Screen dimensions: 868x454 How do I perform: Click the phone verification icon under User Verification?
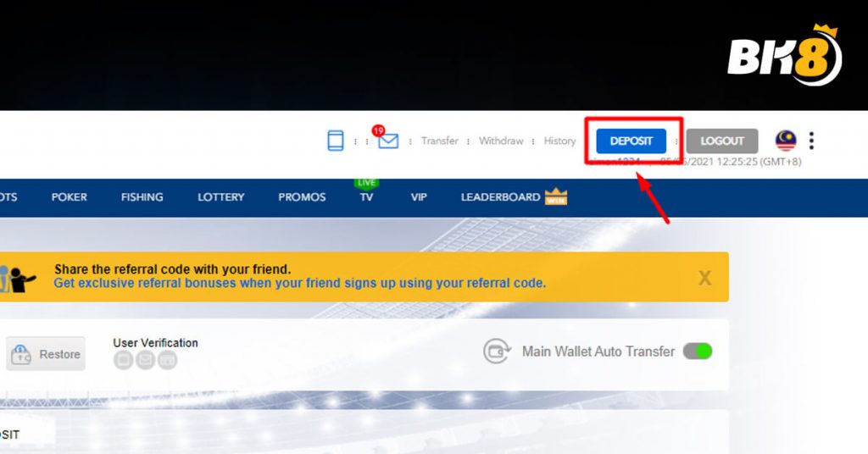(x=124, y=360)
